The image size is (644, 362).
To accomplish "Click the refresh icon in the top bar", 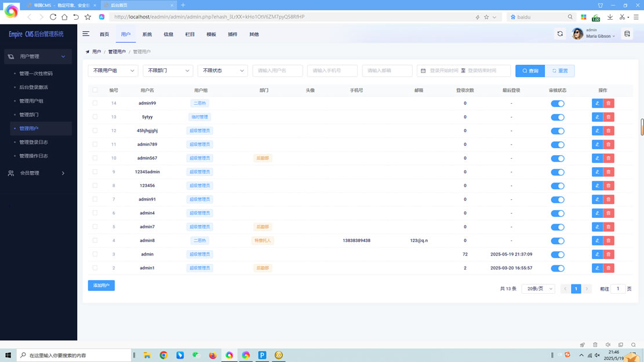I will (x=560, y=34).
